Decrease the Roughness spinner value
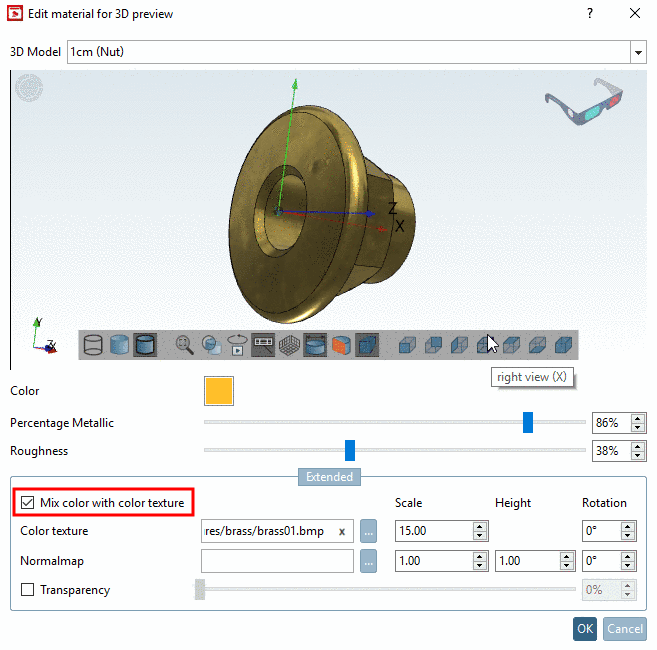The image size is (657, 650). (638, 456)
